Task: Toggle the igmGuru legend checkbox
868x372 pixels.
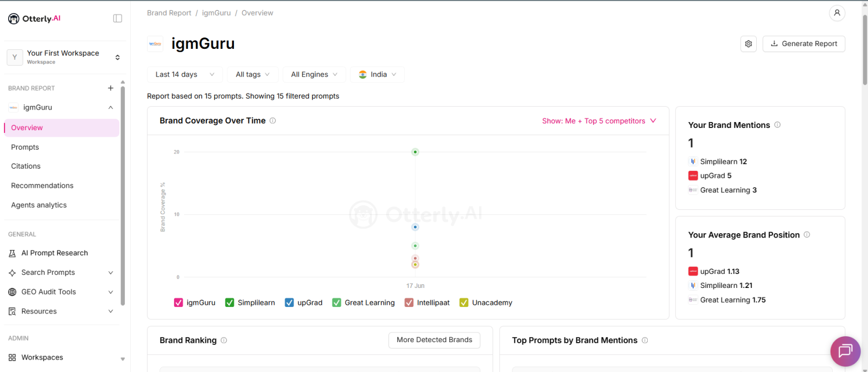Action: click(x=178, y=303)
